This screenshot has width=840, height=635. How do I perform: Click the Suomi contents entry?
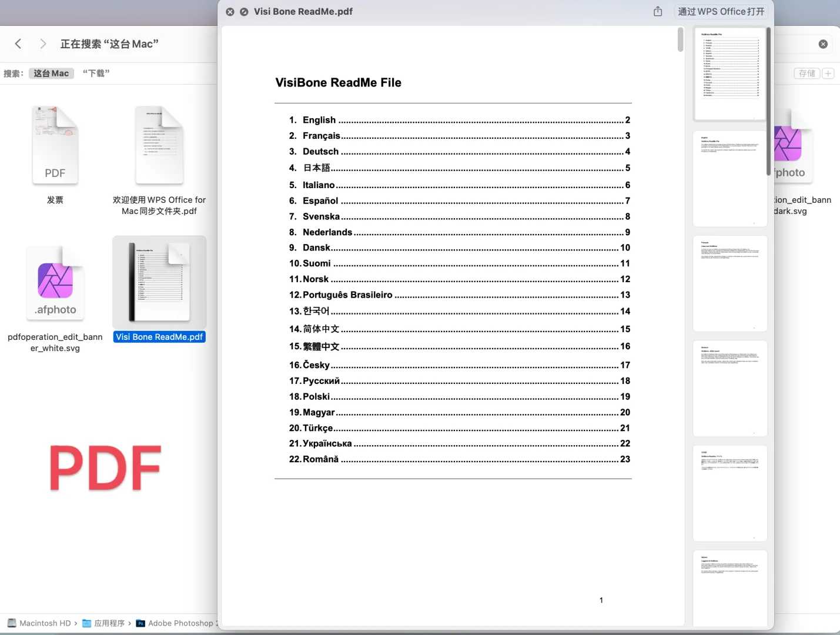(x=459, y=263)
